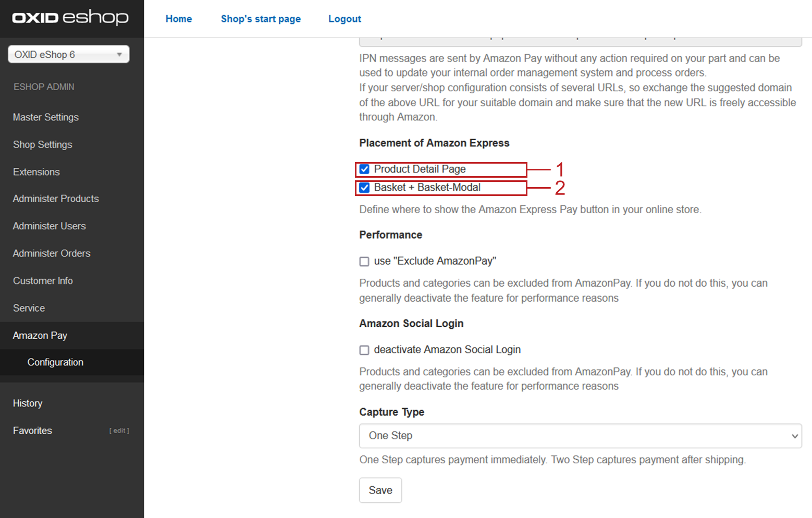
Task: Open Amazon Pay Configuration submenu item
Action: [55, 362]
